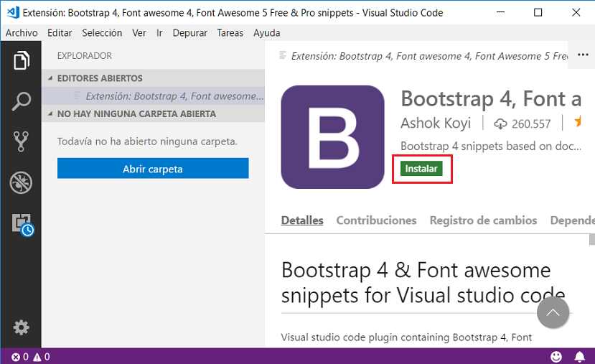
Task: Open the Explorer files icon in activity bar
Action: click(22, 60)
